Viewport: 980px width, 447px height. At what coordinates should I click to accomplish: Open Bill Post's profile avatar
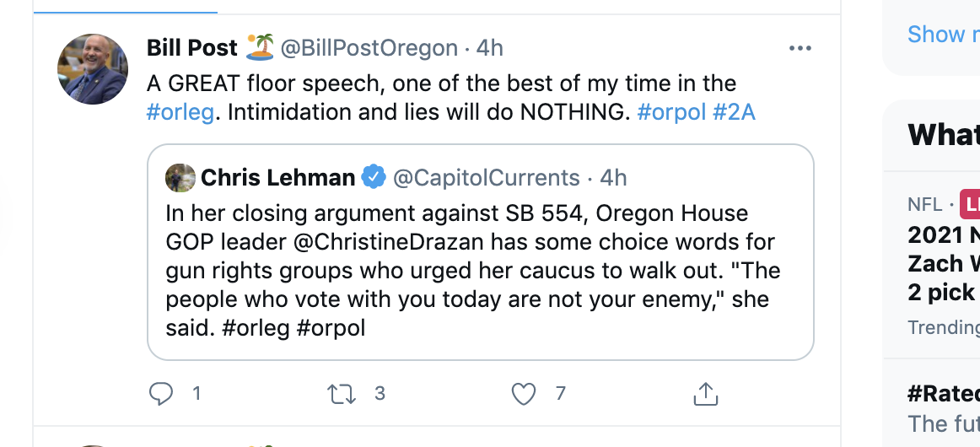click(92, 69)
